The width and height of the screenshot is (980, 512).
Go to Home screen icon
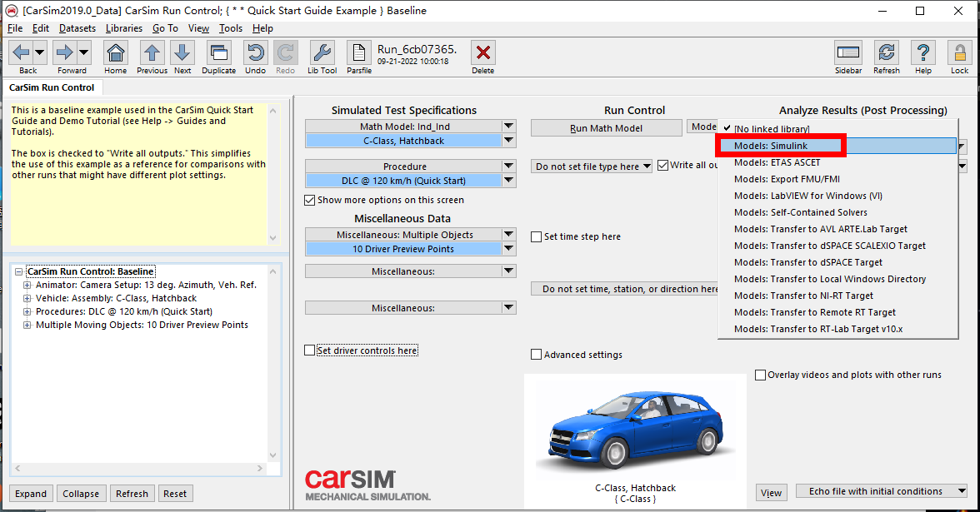click(116, 53)
